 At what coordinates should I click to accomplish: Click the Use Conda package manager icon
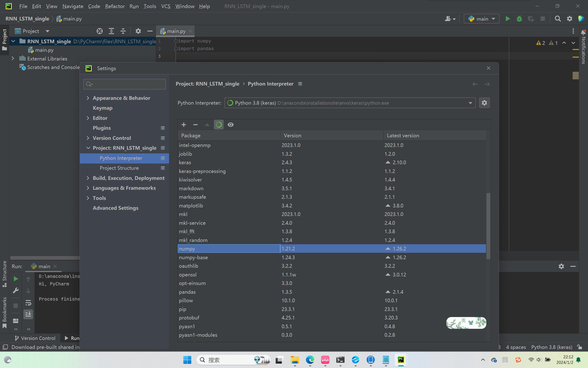tap(219, 125)
